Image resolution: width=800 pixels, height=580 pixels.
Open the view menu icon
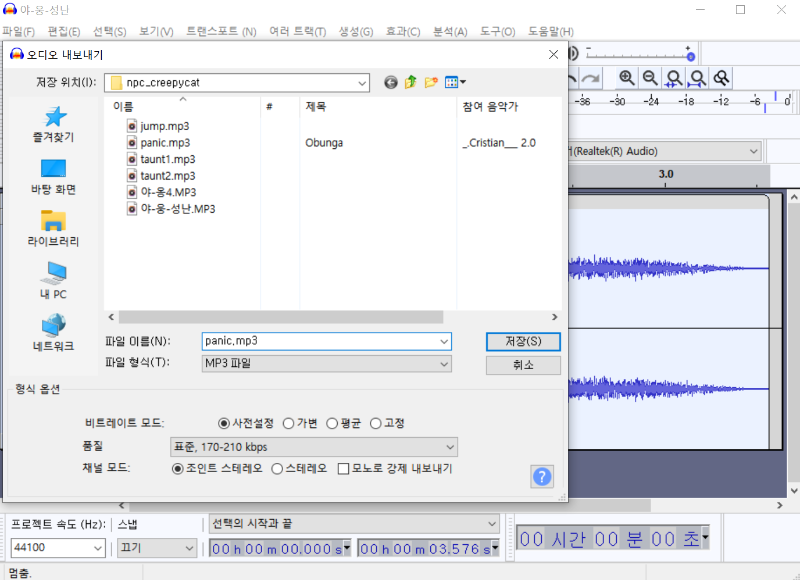[455, 82]
